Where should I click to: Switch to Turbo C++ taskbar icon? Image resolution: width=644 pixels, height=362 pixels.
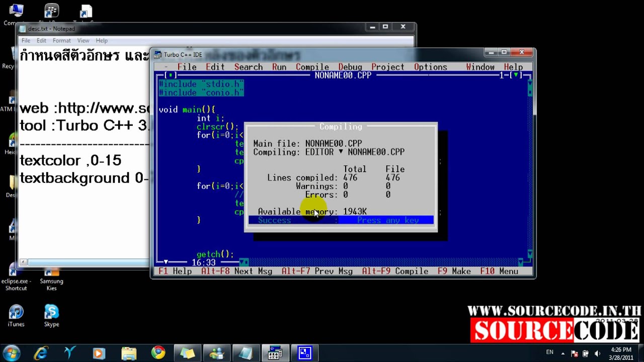pos(275,353)
